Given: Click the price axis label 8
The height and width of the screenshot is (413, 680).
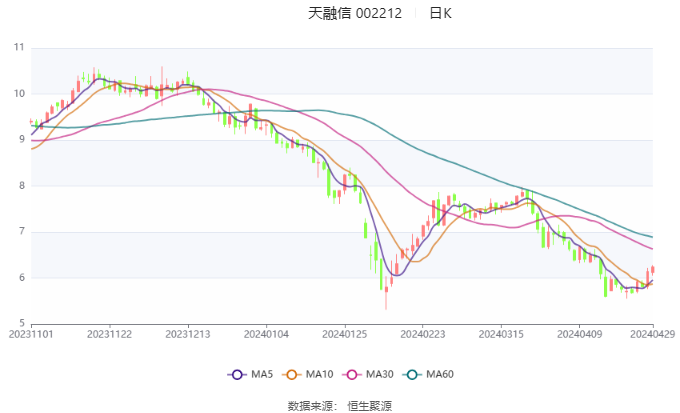Looking at the screenshot, I should tap(22, 186).
